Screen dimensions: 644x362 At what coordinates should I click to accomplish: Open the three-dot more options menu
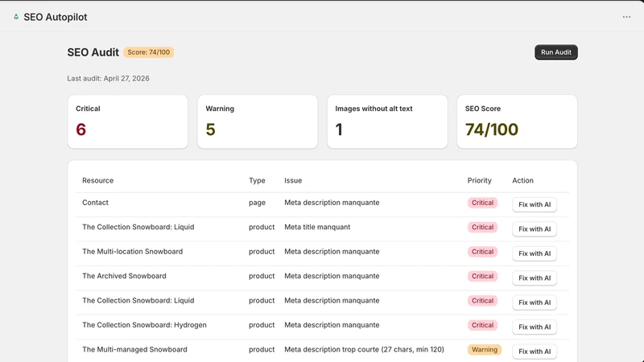point(626,17)
